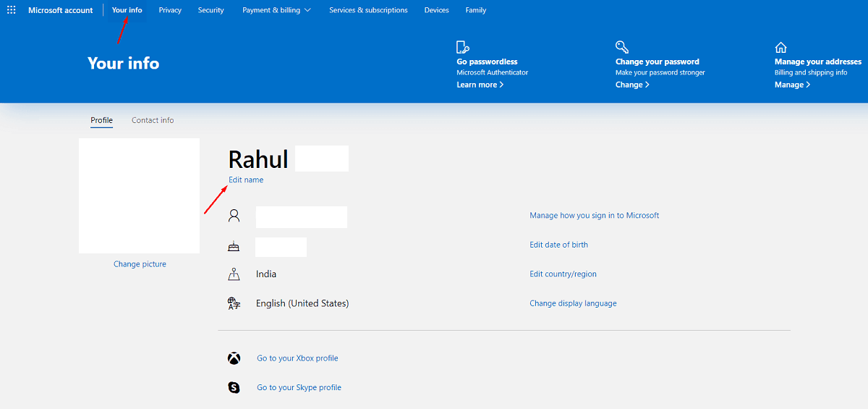The width and height of the screenshot is (868, 409).
Task: Switch to the Contact info tab
Action: (153, 120)
